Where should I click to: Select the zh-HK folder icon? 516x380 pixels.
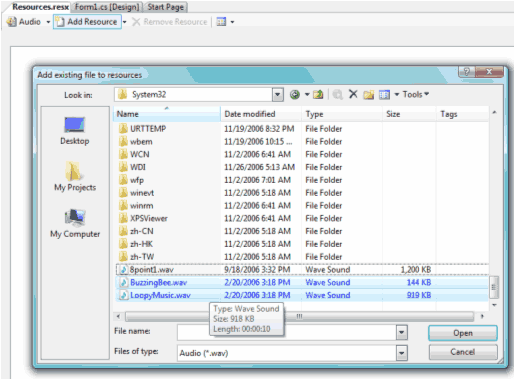pos(123,244)
